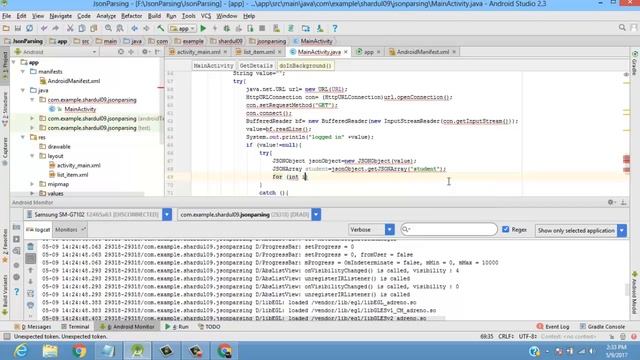Click the Android Monitor help question icon
This screenshot has height=360, width=640.
click(x=16, y=291)
